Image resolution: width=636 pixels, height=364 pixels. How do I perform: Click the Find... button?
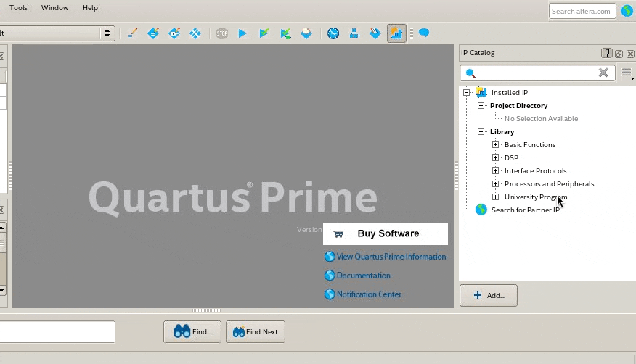click(192, 331)
